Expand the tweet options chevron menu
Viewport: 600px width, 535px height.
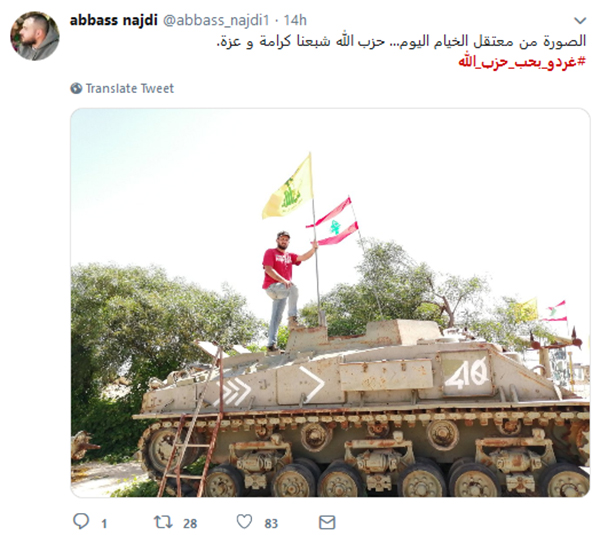click(x=580, y=20)
